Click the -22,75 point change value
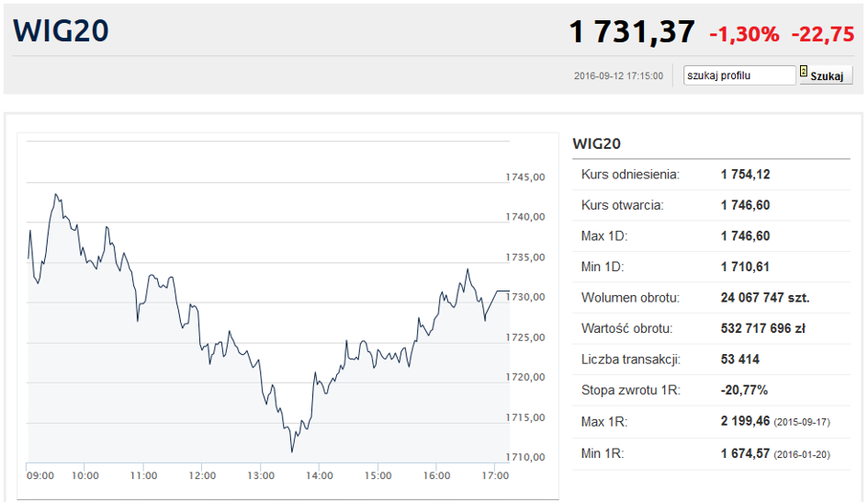The height and width of the screenshot is (502, 868). click(x=823, y=34)
